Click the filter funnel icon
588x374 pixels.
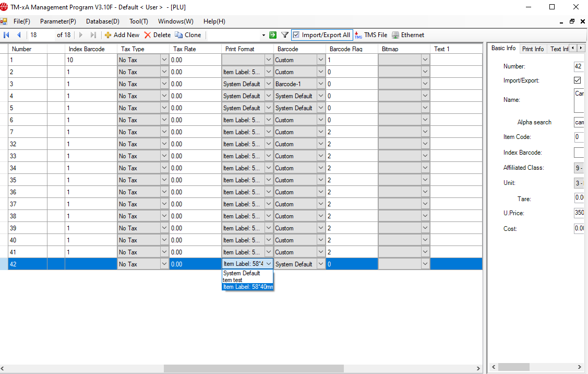(285, 35)
